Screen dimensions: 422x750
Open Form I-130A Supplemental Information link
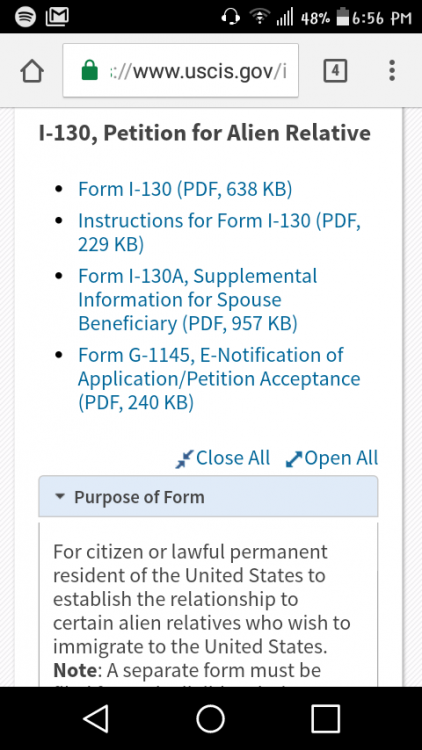pyautogui.click(x=197, y=300)
